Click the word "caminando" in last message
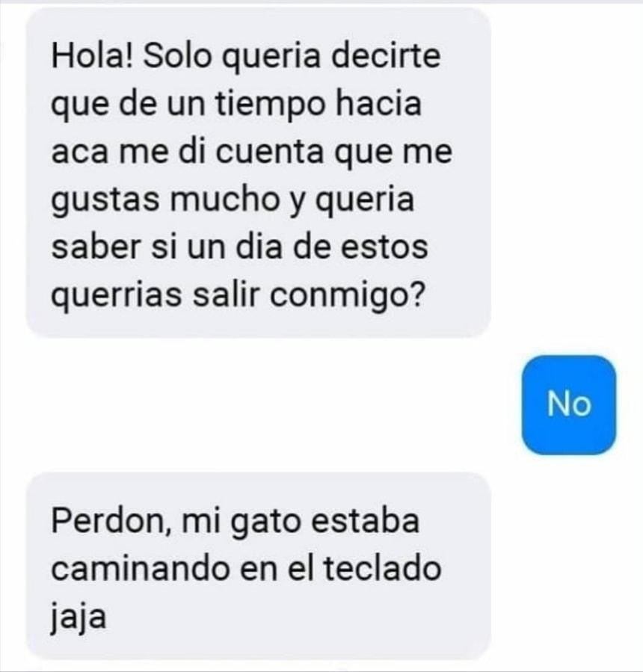Image resolution: width=643 pixels, height=672 pixels. [x=139, y=569]
